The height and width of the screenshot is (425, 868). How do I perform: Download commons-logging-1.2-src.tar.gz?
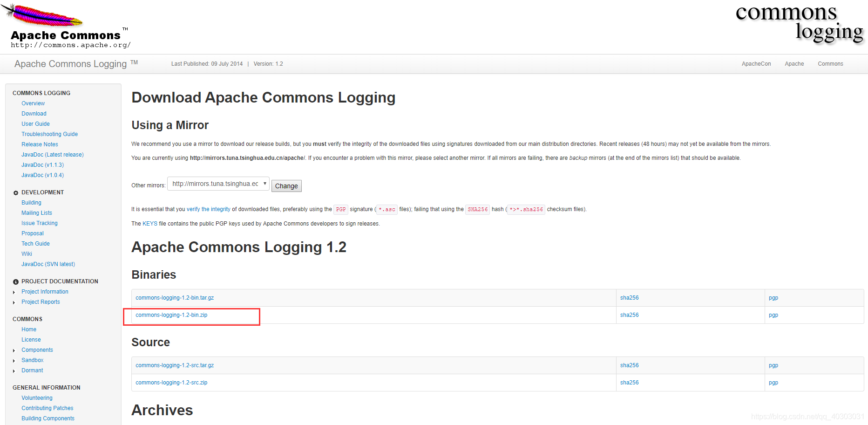(x=175, y=365)
